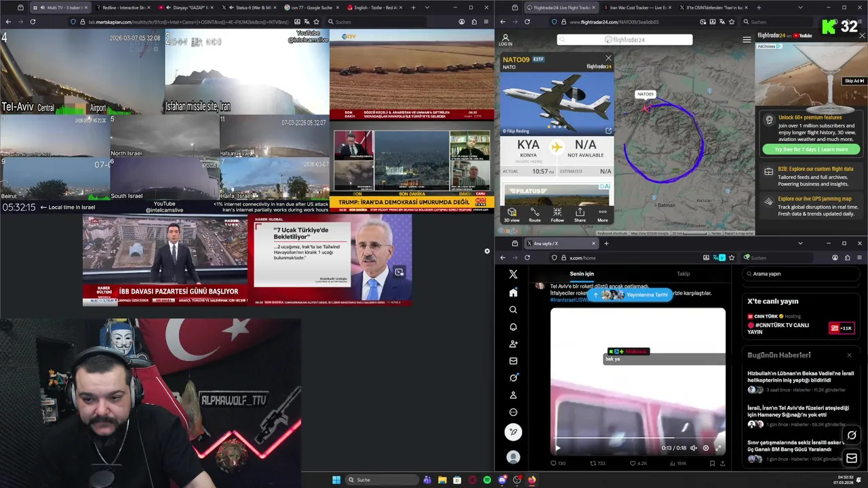Open X notifications bell
This screenshot has height=488, width=868.
(513, 327)
